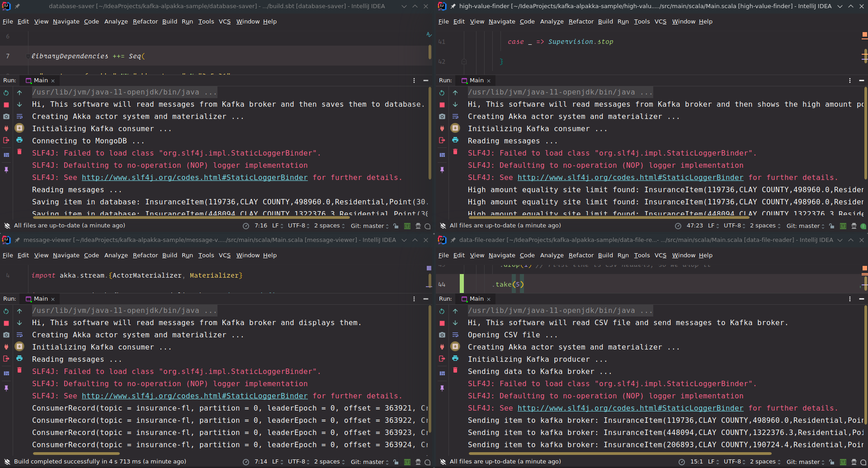Open the slf4j.org link in message-viewer console
The height and width of the screenshot is (468, 868).
pos(194,396)
